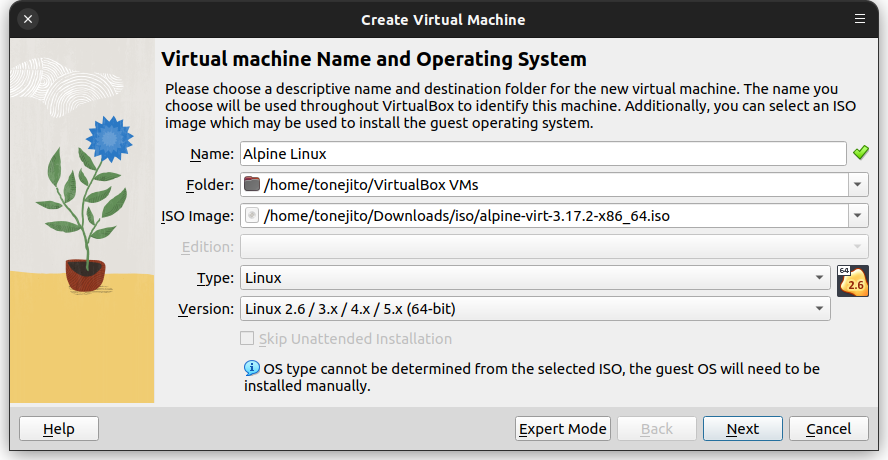Click the Name: label

[x=212, y=154]
